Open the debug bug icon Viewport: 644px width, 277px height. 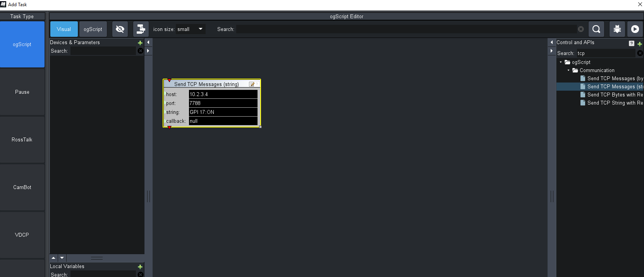pyautogui.click(x=617, y=29)
